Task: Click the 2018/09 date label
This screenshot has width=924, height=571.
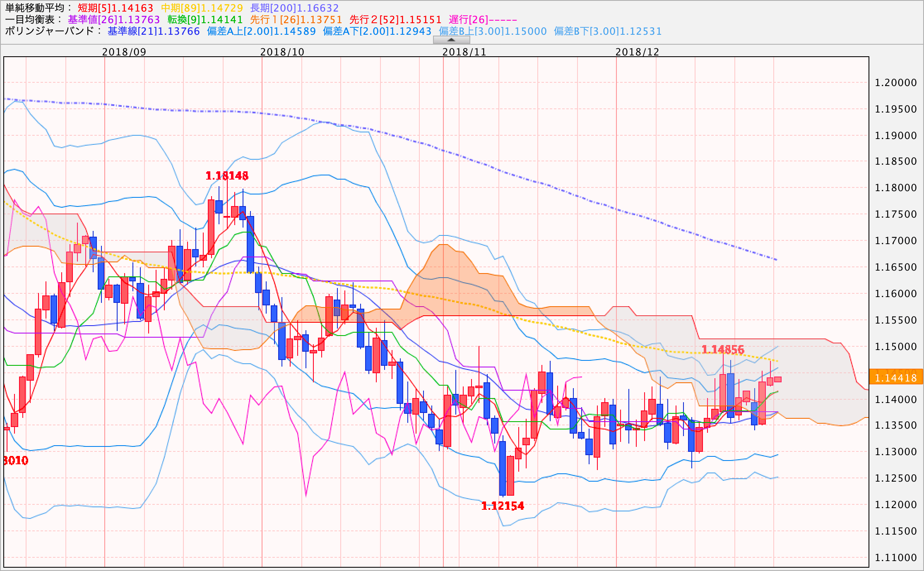Action: [124, 52]
